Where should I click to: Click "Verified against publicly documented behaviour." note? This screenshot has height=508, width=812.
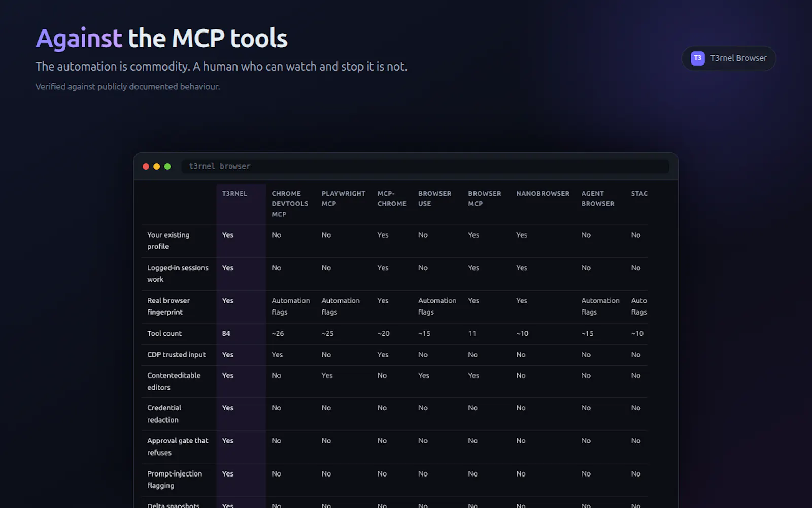127,87
